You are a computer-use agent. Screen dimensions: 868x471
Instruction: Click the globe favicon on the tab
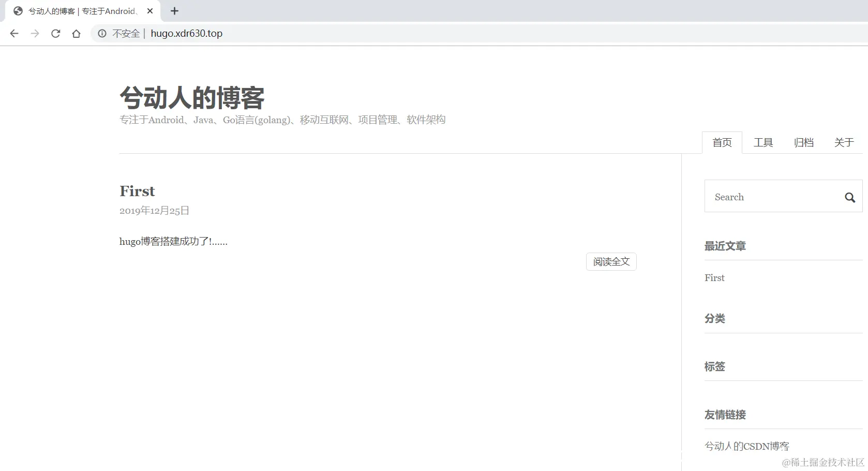(x=17, y=11)
